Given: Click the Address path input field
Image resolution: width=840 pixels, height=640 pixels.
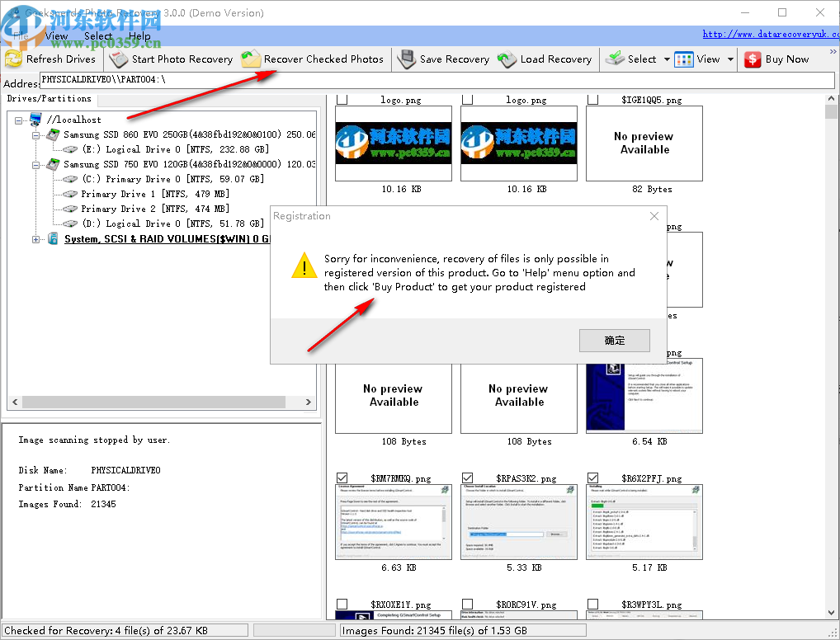Looking at the screenshot, I should coord(437,80).
